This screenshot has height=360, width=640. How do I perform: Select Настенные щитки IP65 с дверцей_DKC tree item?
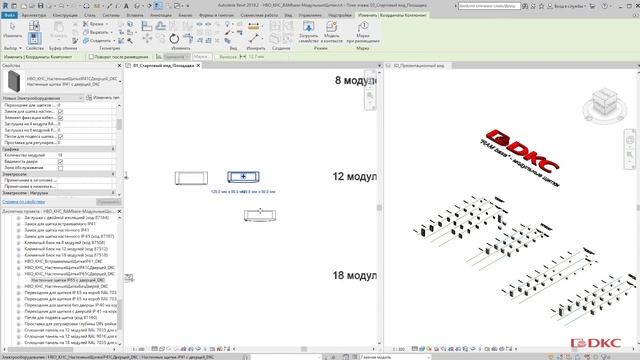pyautogui.click(x=68, y=280)
